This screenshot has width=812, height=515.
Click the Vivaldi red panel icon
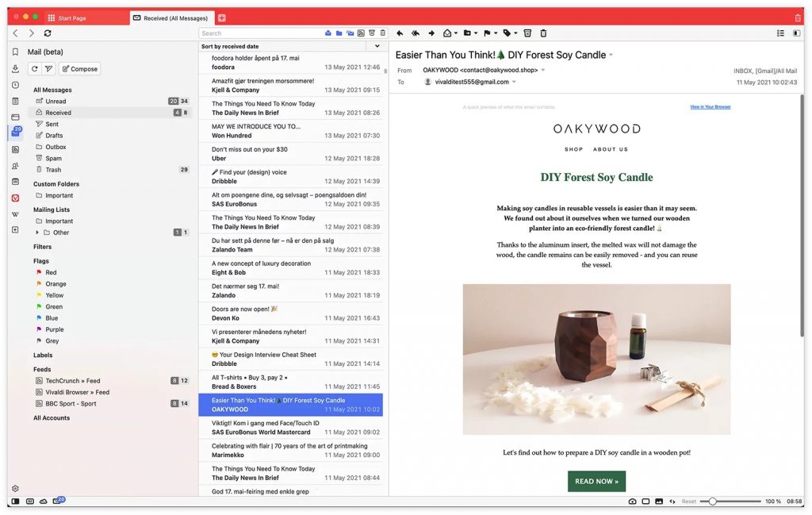point(15,198)
